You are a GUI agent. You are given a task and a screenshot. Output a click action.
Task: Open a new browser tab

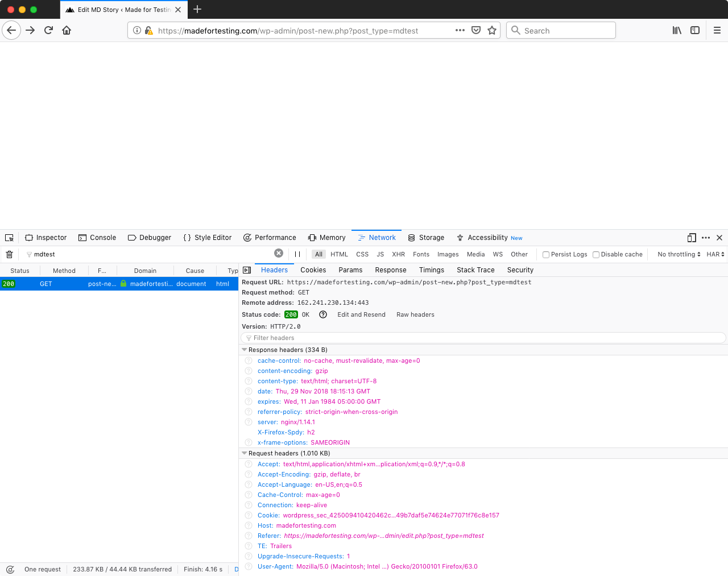[197, 9]
